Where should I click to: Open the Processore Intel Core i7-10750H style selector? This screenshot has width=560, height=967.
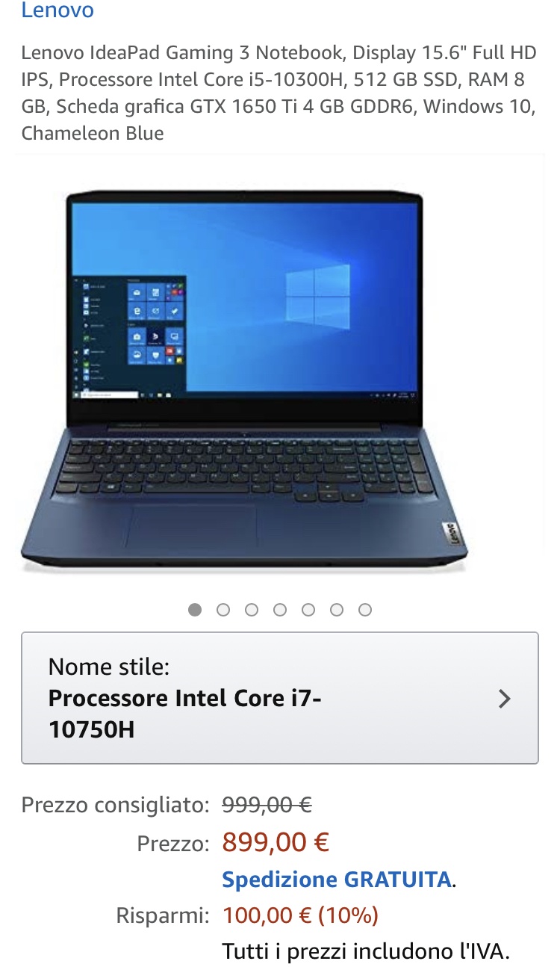pos(280,698)
